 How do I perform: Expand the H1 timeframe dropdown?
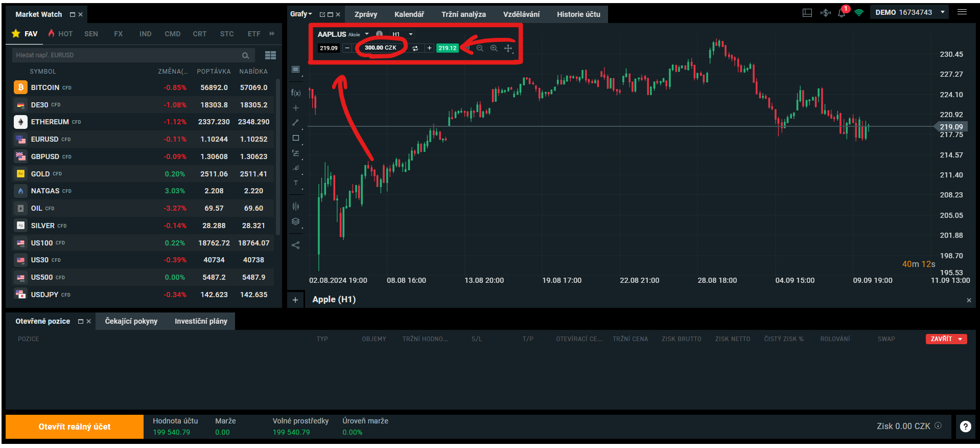[x=410, y=34]
